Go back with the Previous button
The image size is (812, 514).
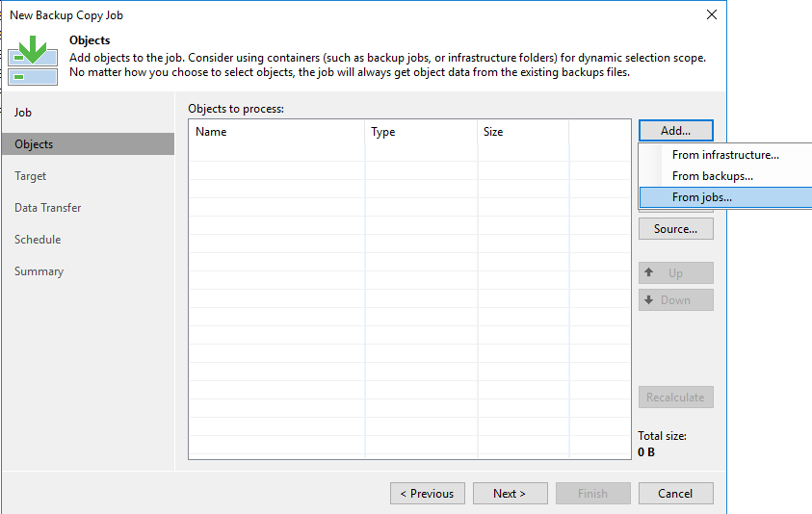coord(428,494)
